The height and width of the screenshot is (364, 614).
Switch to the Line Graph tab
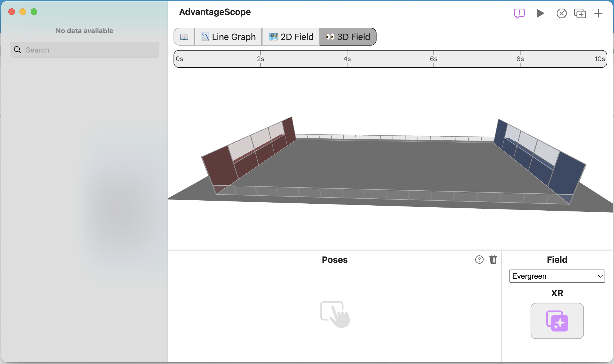click(228, 37)
